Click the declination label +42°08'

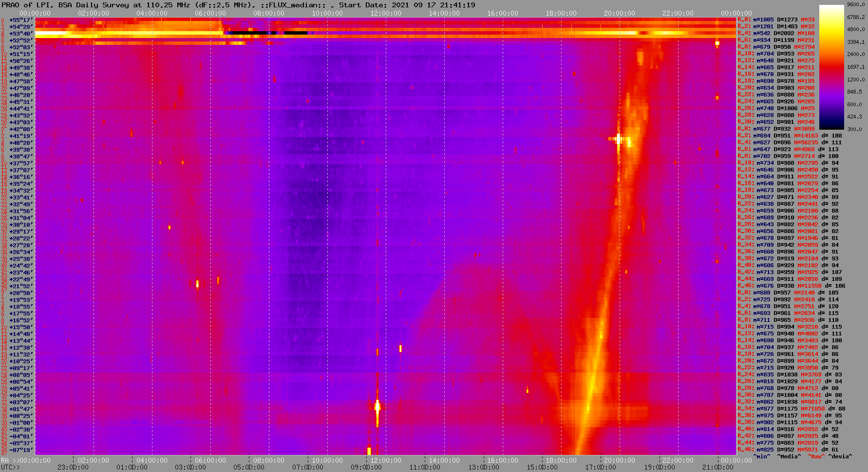tap(21, 129)
